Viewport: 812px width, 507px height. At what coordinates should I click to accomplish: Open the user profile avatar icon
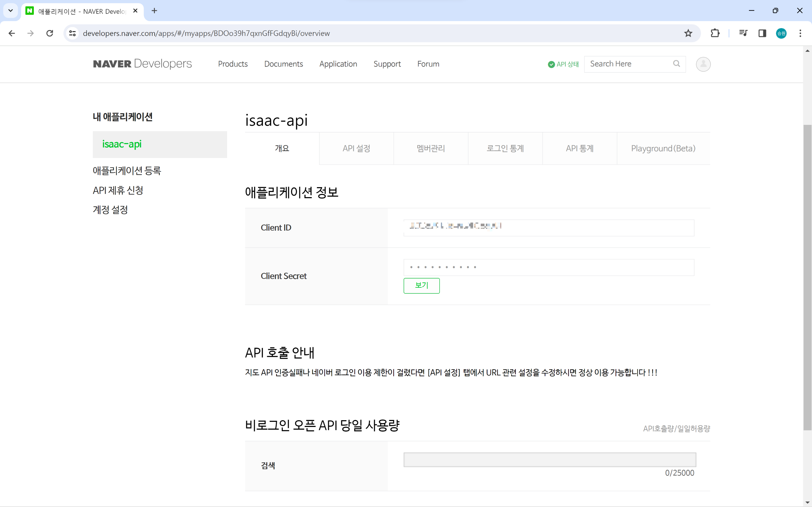[703, 64]
